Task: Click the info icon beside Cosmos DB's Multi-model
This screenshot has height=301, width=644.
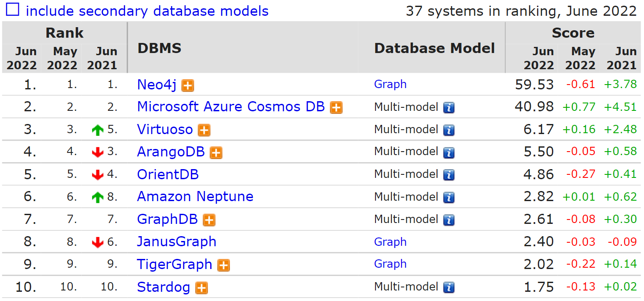Action: (449, 108)
